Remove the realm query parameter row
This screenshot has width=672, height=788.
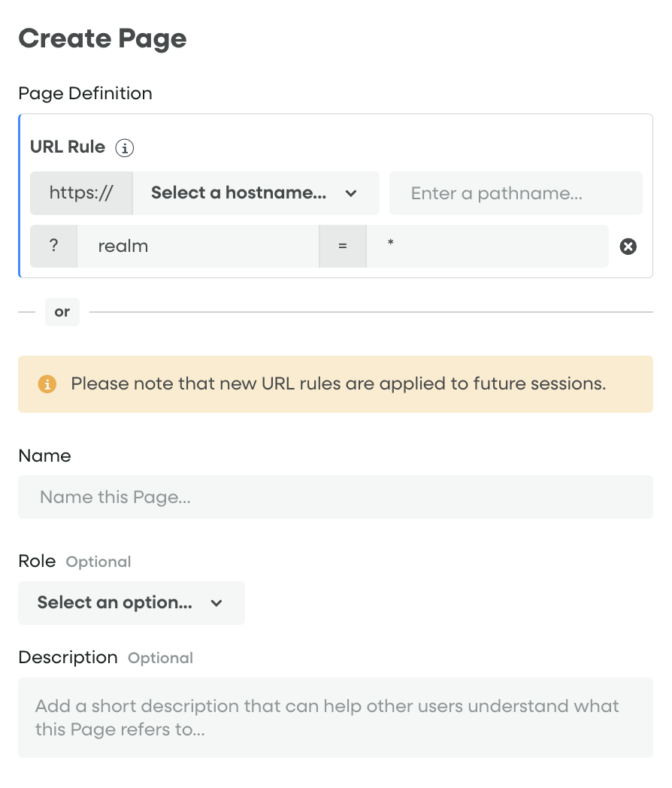628,247
